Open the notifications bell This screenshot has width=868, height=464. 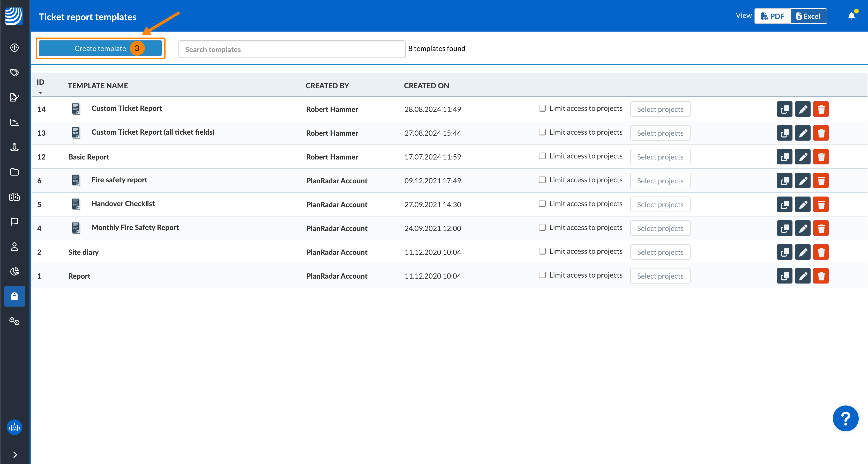click(x=851, y=16)
